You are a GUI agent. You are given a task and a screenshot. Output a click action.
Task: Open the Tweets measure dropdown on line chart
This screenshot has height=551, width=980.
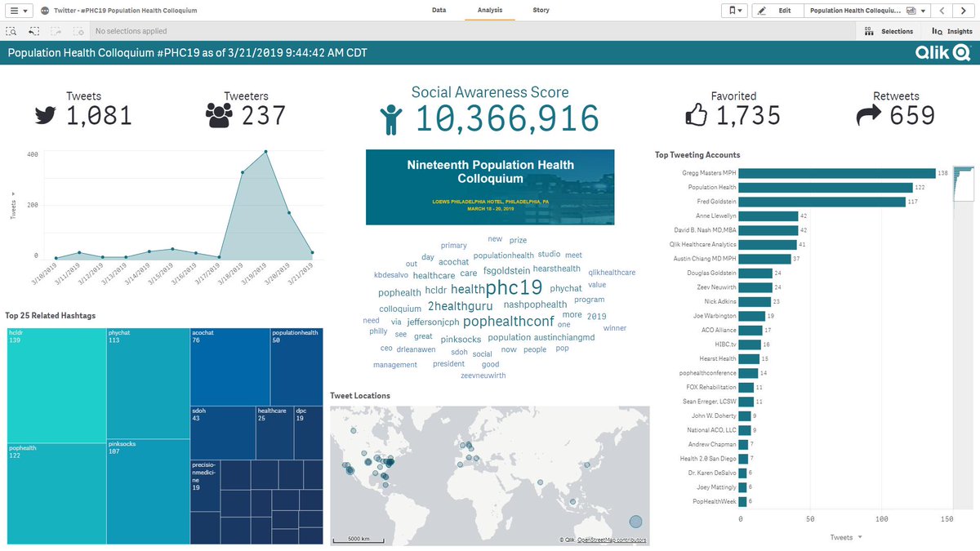(12, 206)
